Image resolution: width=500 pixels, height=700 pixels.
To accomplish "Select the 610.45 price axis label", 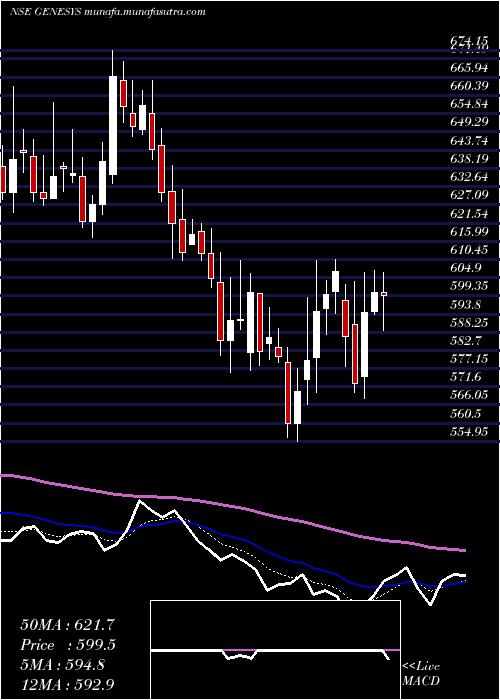I will coord(469,250).
